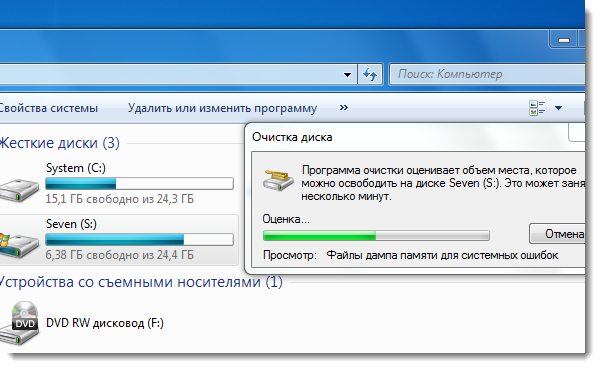Click the System (C:) capacity bar
The image size is (600, 368).
pyautogui.click(x=139, y=184)
